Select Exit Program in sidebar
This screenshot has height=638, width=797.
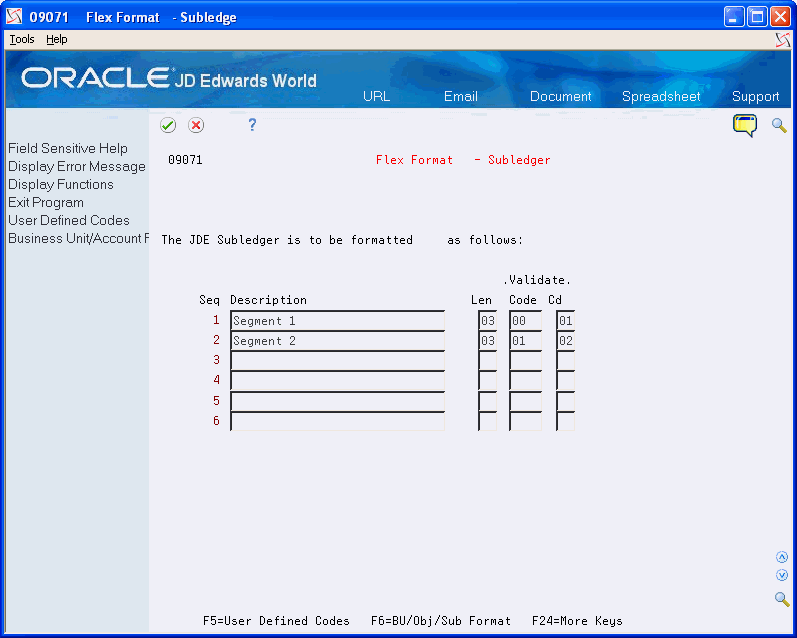click(x=46, y=202)
